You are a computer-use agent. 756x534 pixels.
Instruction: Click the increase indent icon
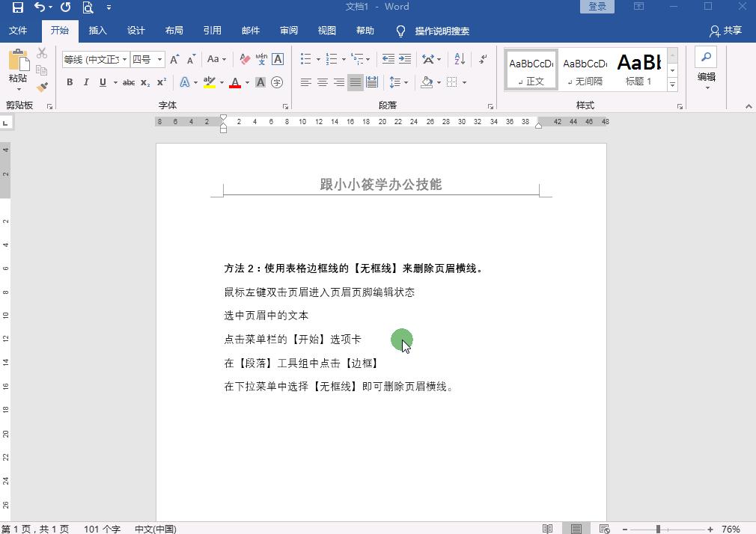(x=404, y=59)
